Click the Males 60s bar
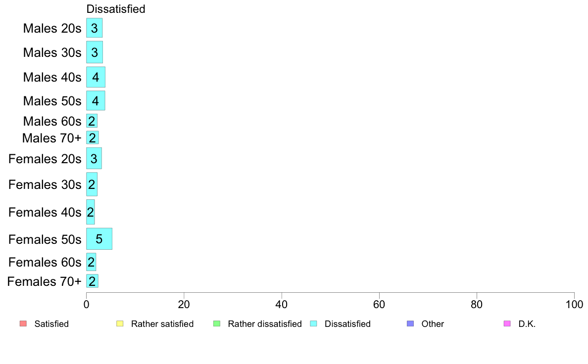Image resolution: width=588 pixels, height=364 pixels. [92, 121]
